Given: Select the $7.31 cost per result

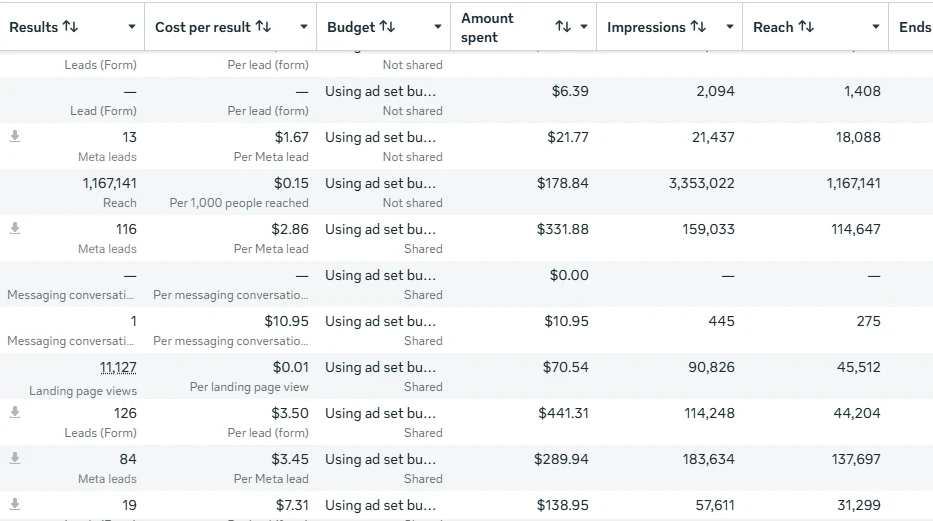Looking at the screenshot, I should tap(292, 505).
